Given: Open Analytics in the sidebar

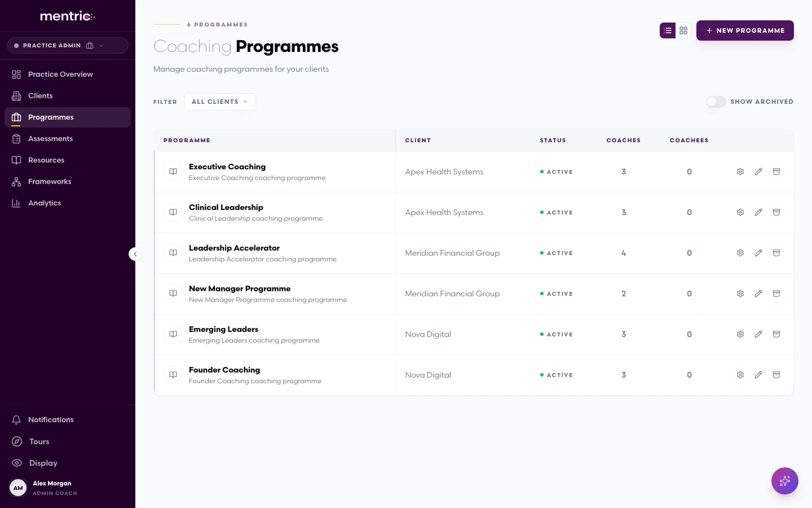Looking at the screenshot, I should [x=68, y=203].
